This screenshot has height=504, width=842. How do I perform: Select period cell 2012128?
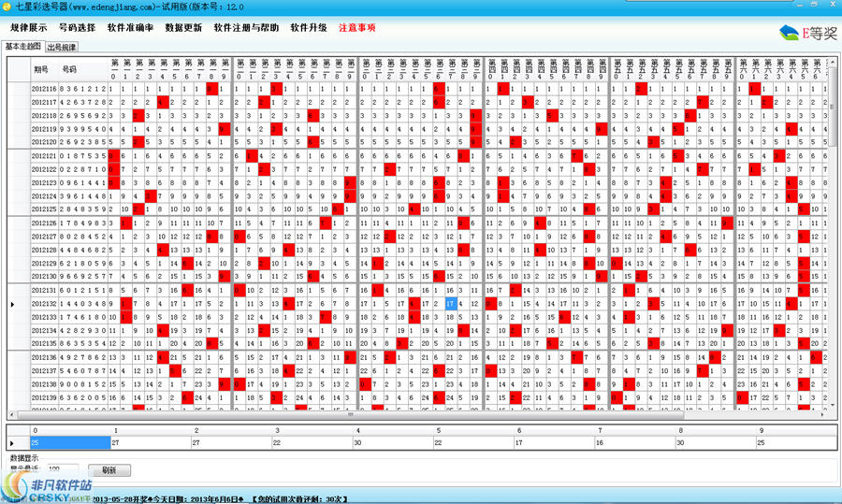pos(44,250)
